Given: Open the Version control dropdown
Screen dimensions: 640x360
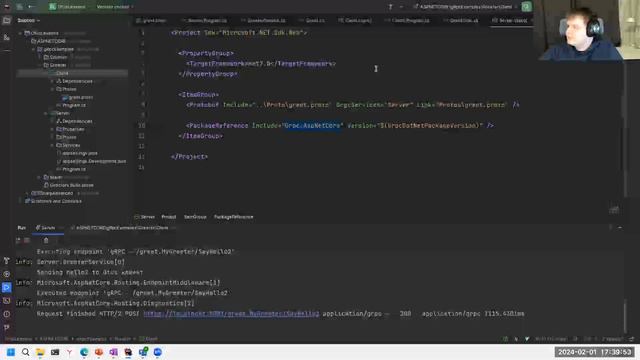Looking at the screenshot, I should tap(115, 7).
